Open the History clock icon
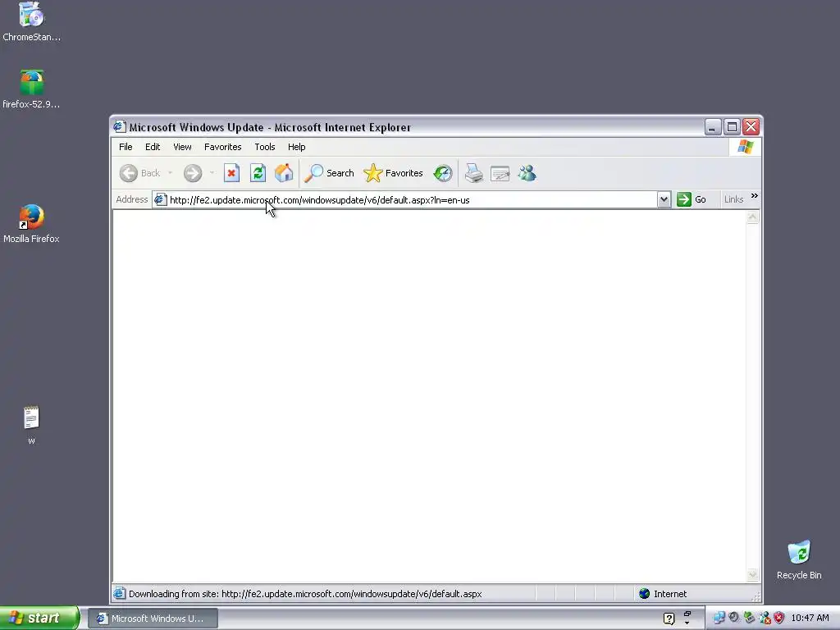The height and width of the screenshot is (630, 840). (443, 173)
